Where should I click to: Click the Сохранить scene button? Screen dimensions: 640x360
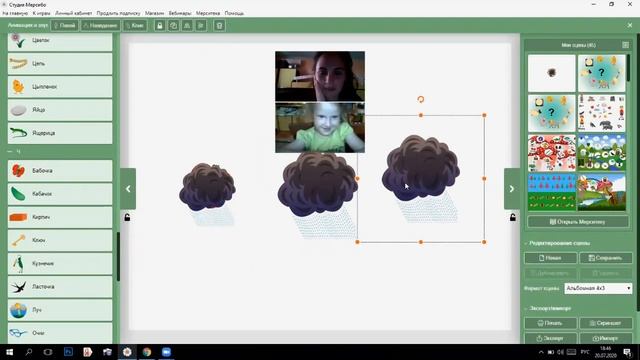coord(606,258)
